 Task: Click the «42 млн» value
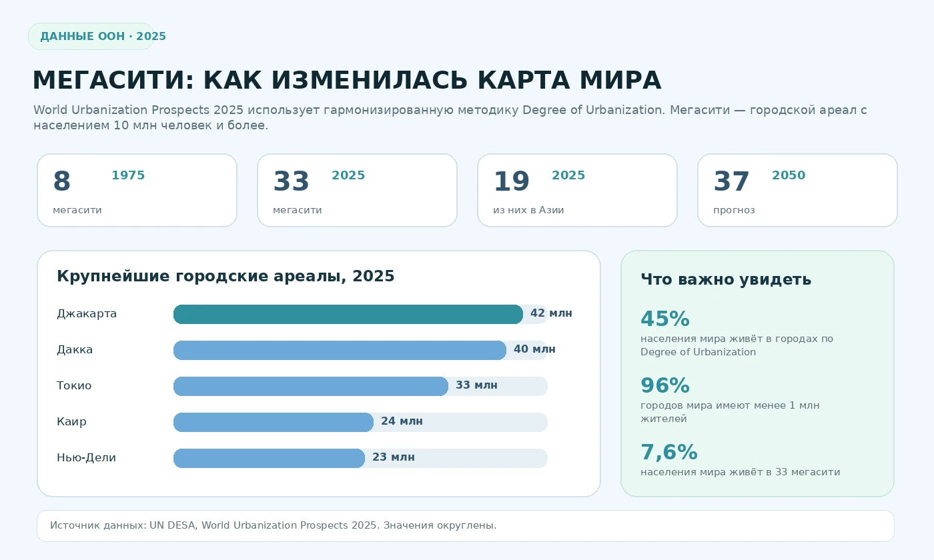(x=551, y=313)
